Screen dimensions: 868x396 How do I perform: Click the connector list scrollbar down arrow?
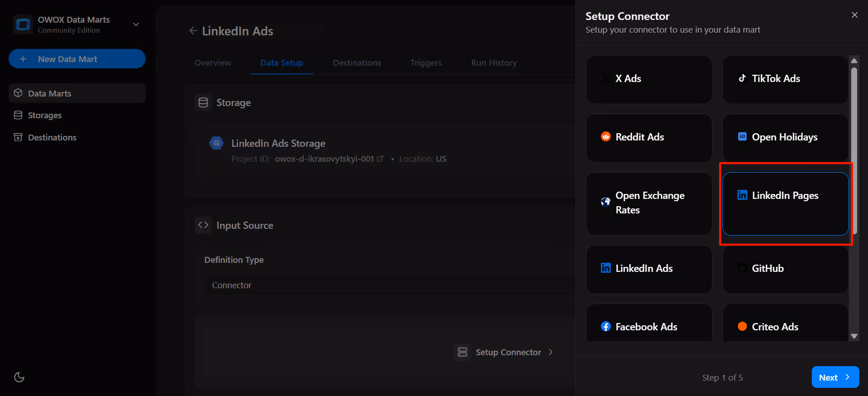coord(854,336)
